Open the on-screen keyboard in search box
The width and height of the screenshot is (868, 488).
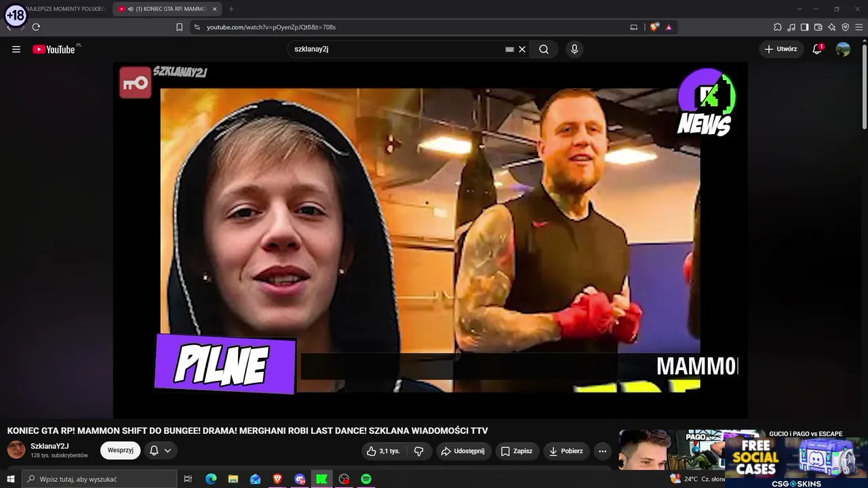tap(509, 49)
